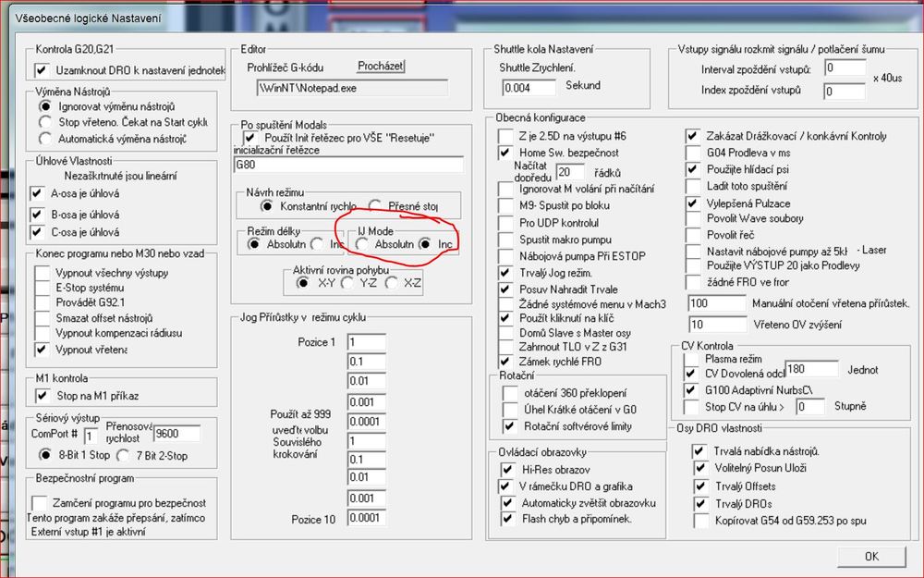
Task: Select Automatická výměna nástrojů option
Action: [x=44, y=139]
